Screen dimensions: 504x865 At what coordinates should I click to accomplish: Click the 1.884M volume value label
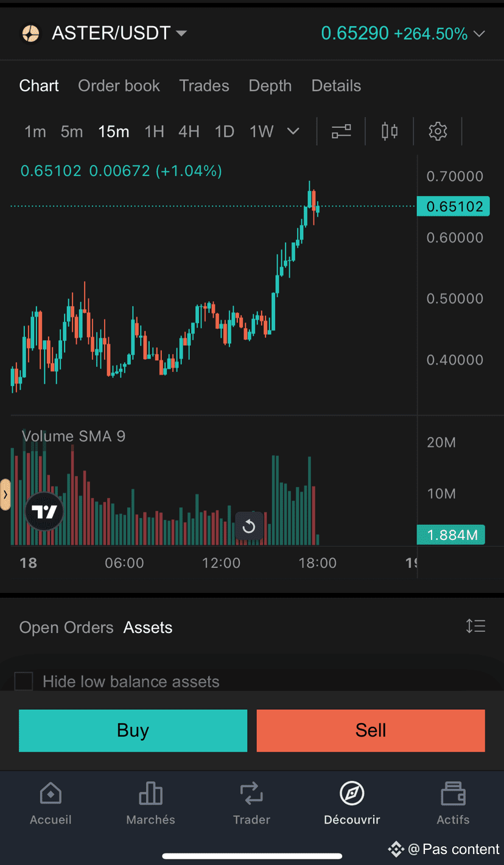pos(451,534)
